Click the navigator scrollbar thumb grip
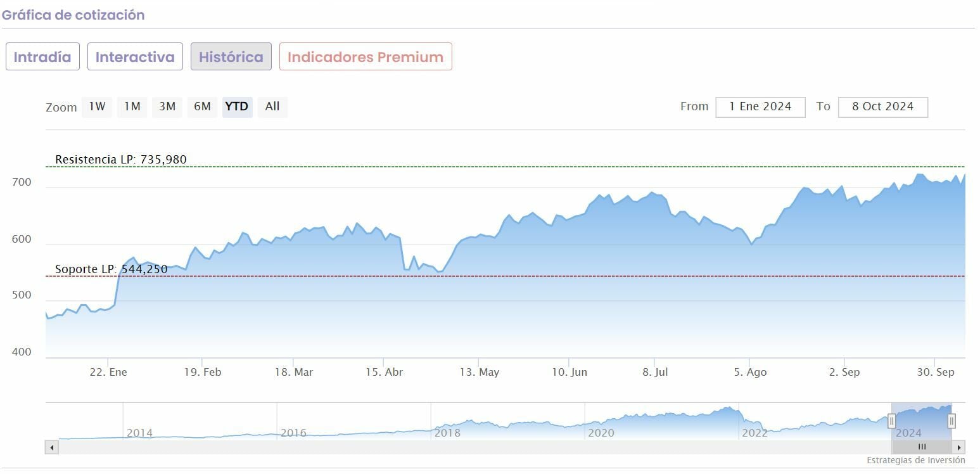This screenshot has height=474, width=980. tap(922, 447)
